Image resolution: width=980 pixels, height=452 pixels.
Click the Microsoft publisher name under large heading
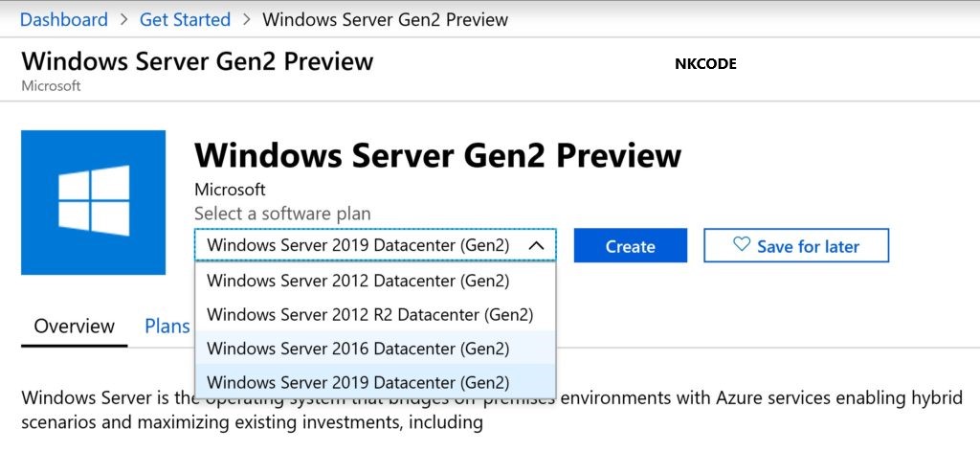(230, 190)
